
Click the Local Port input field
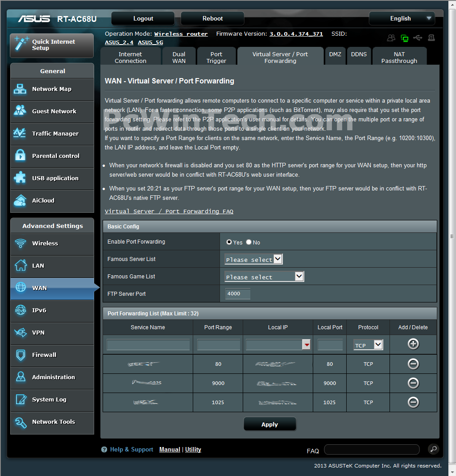(330, 344)
